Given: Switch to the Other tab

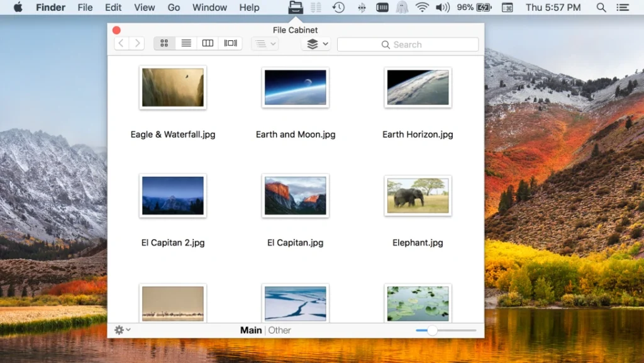Looking at the screenshot, I should pos(279,330).
